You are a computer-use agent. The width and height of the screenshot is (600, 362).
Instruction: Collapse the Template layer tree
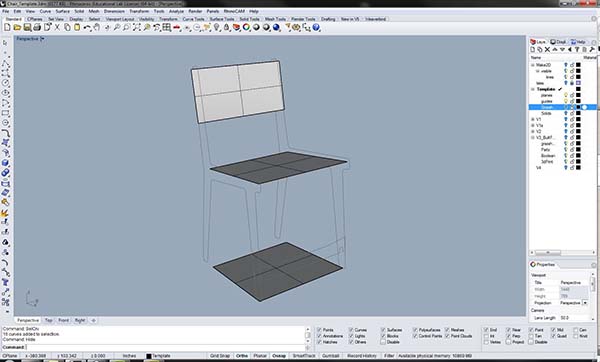(x=532, y=89)
